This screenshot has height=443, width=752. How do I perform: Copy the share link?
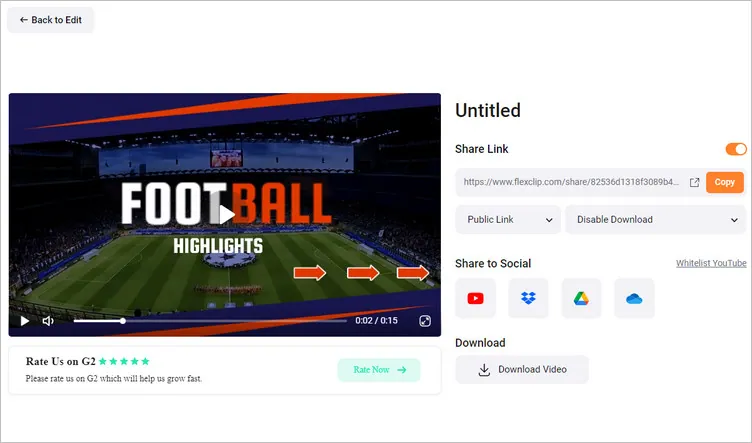(724, 182)
